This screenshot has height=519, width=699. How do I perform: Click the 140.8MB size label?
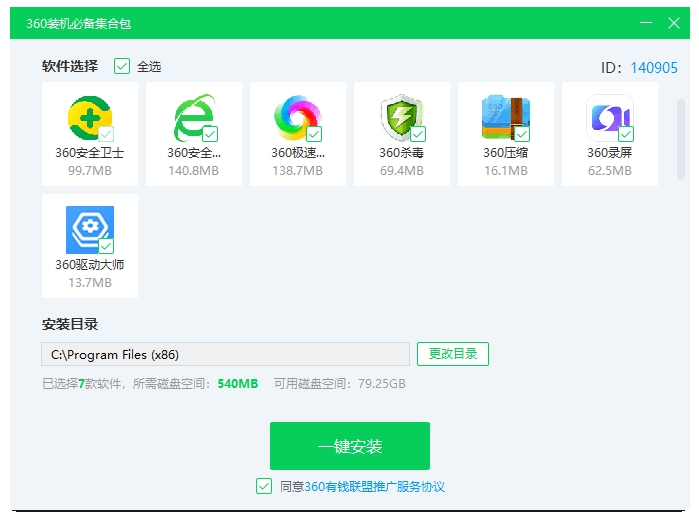(x=194, y=171)
